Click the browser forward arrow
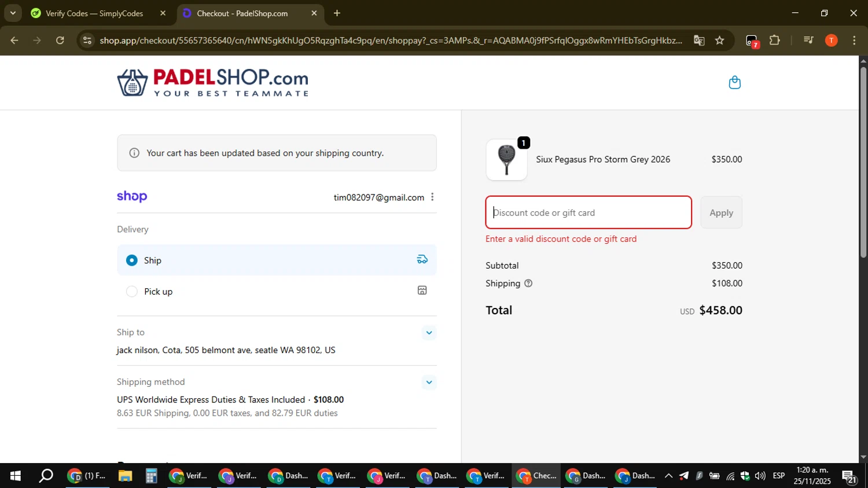 click(37, 40)
